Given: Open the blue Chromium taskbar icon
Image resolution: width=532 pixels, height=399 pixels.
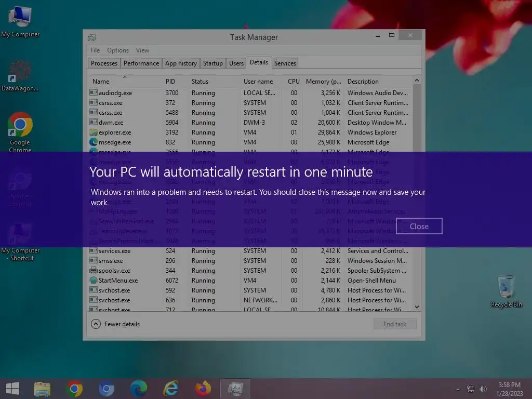Looking at the screenshot, I should pos(106,389).
